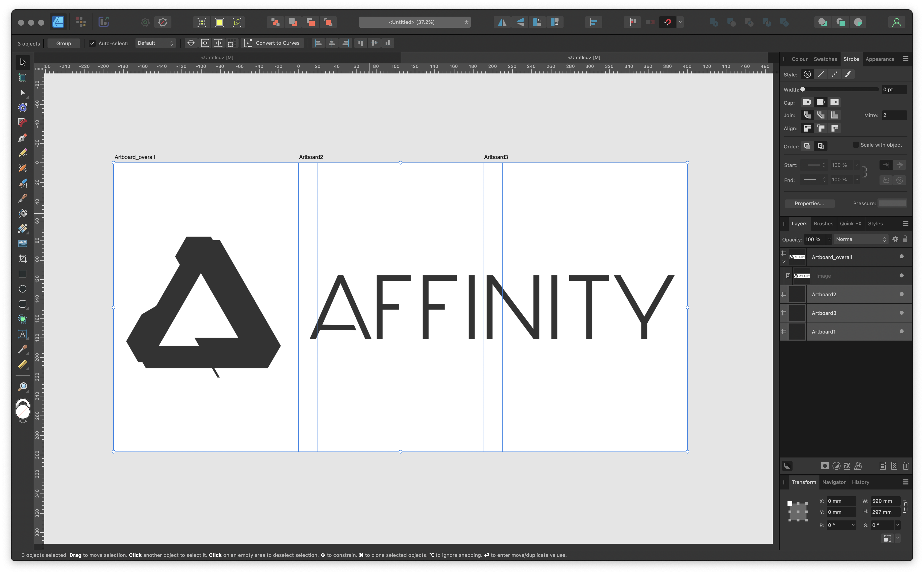Open the snapping options dropdown arrow
Screen dimensions: 924x574
(680, 22)
